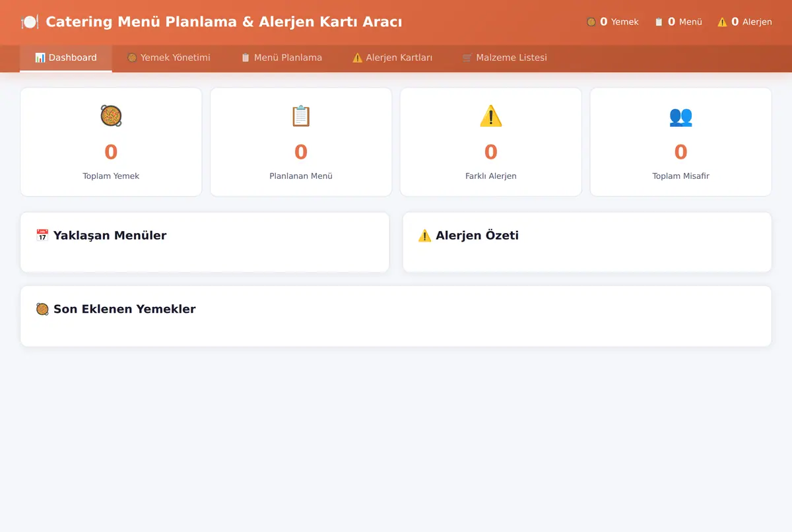Screen dimensions: 792x532
Task: Click the clipboard icon on Planlanan Menü card
Action: point(301,116)
